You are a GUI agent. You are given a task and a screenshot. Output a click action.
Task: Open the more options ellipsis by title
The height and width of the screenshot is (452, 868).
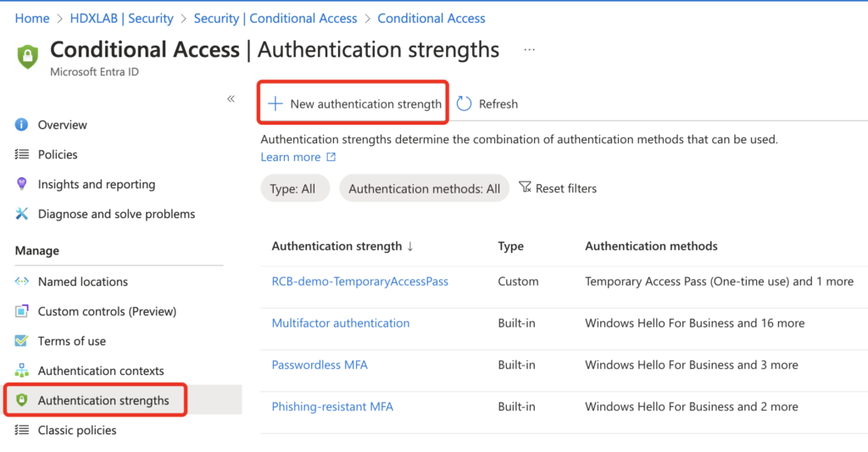529,50
